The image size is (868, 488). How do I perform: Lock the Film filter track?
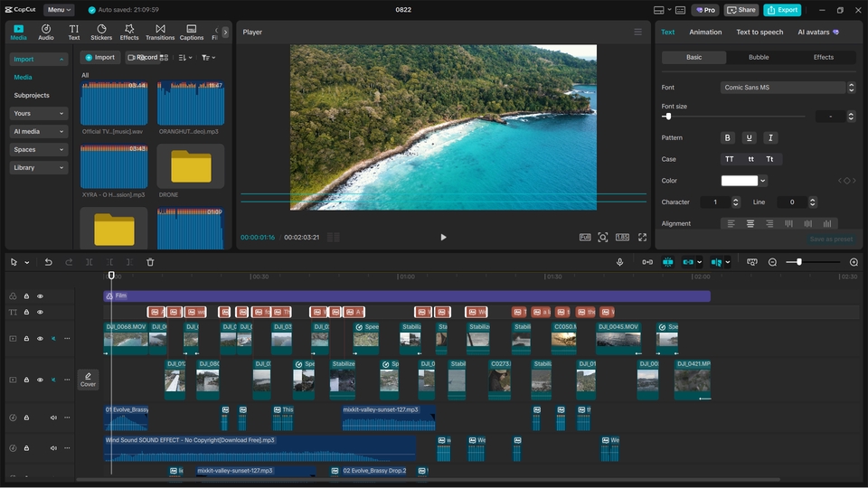[26, 296]
